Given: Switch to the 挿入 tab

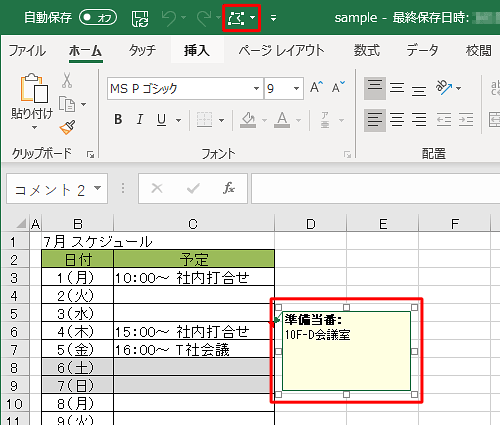Looking at the screenshot, I should click(197, 51).
